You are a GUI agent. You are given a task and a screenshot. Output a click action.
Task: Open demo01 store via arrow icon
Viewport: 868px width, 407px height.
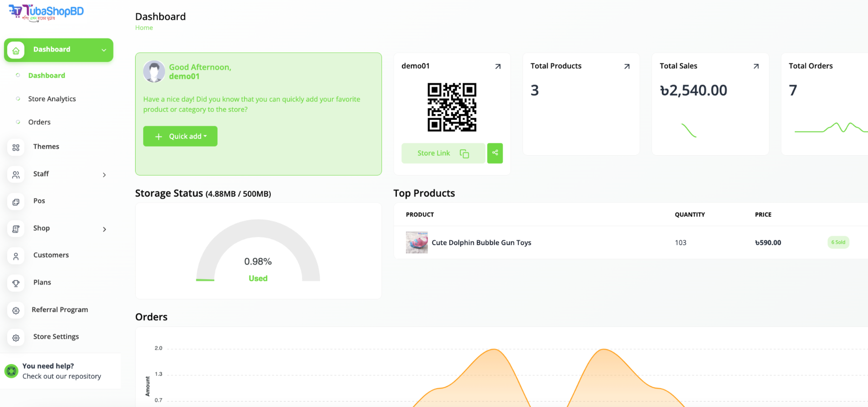[498, 66]
